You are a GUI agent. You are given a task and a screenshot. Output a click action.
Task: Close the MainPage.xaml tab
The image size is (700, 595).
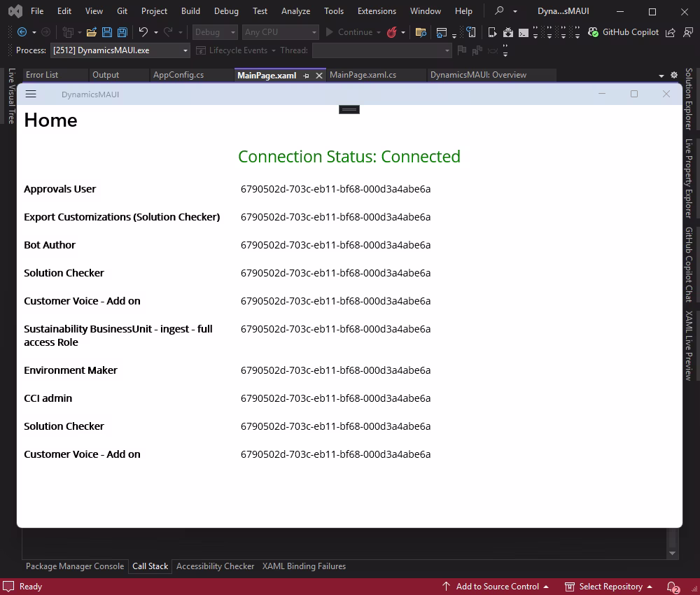[x=318, y=76]
